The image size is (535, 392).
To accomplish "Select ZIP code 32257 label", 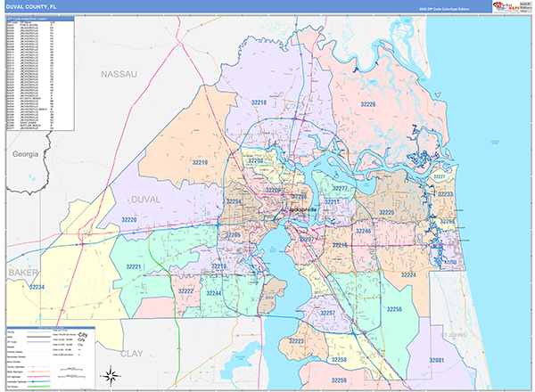I will point(327,313).
